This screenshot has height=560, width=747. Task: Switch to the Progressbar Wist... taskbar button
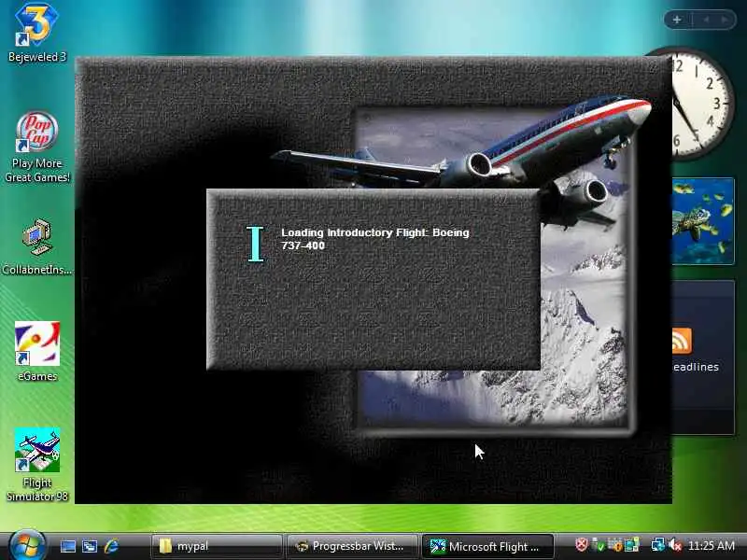click(352, 546)
